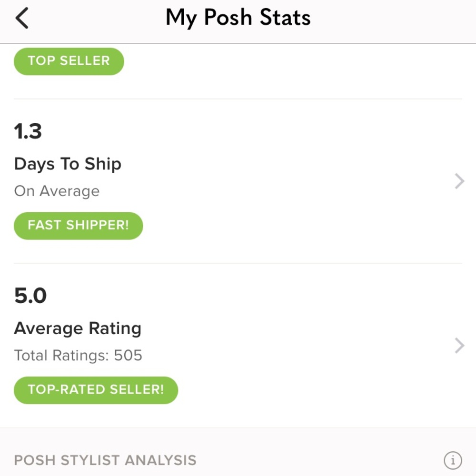Viewport: 476px width, 476px height.
Task: Tap the POSH STYLIST ANALYSIS heading
Action: [x=105, y=460]
